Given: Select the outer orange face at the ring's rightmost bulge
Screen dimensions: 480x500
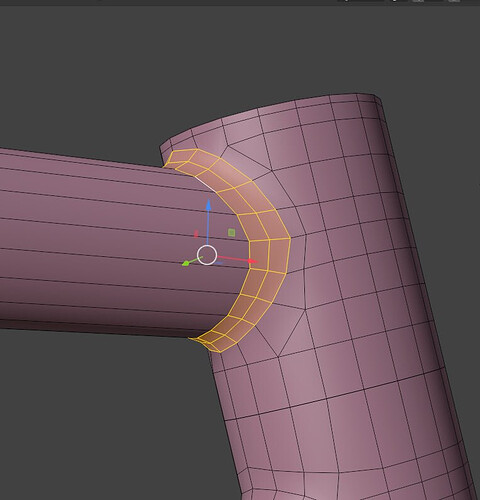Looking at the screenshot, I should pyautogui.click(x=278, y=255).
